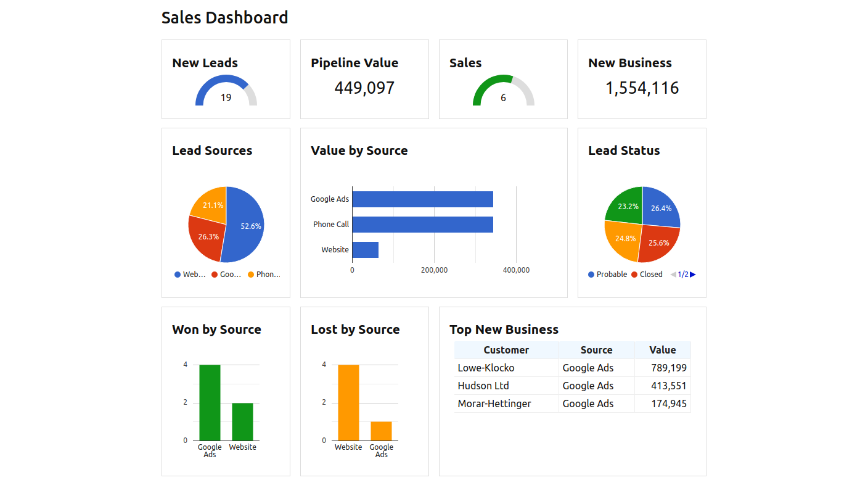
Task: Select the Hudson Ltd customer cell
Action: pyautogui.click(x=483, y=386)
